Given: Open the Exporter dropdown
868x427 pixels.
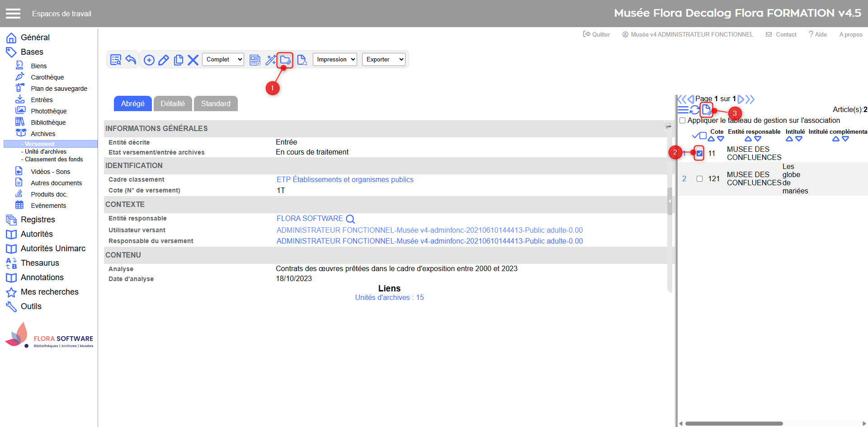Looking at the screenshot, I should pos(384,60).
